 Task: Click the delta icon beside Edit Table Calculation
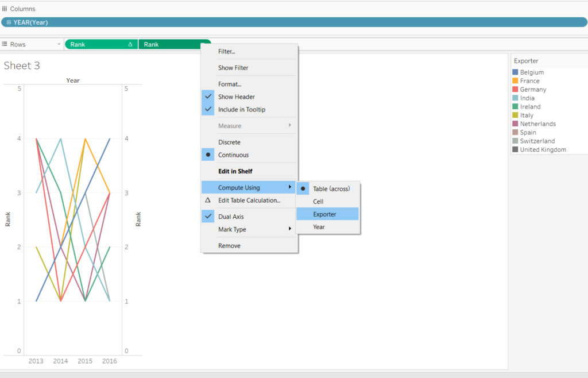(x=208, y=200)
